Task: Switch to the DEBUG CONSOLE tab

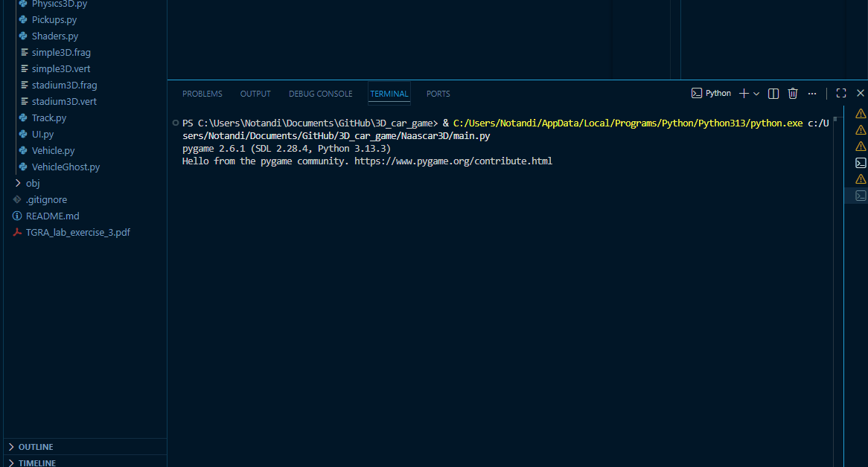Action: click(x=321, y=94)
